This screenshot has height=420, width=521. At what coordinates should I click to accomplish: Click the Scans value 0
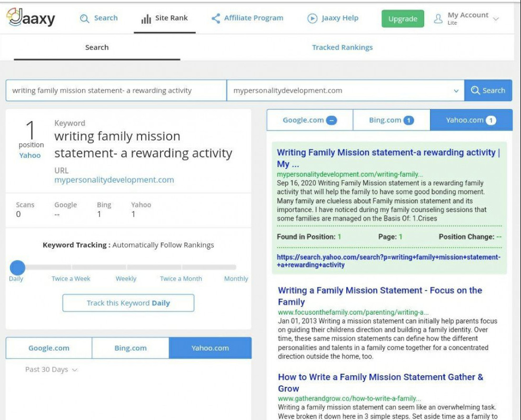pyautogui.click(x=18, y=214)
